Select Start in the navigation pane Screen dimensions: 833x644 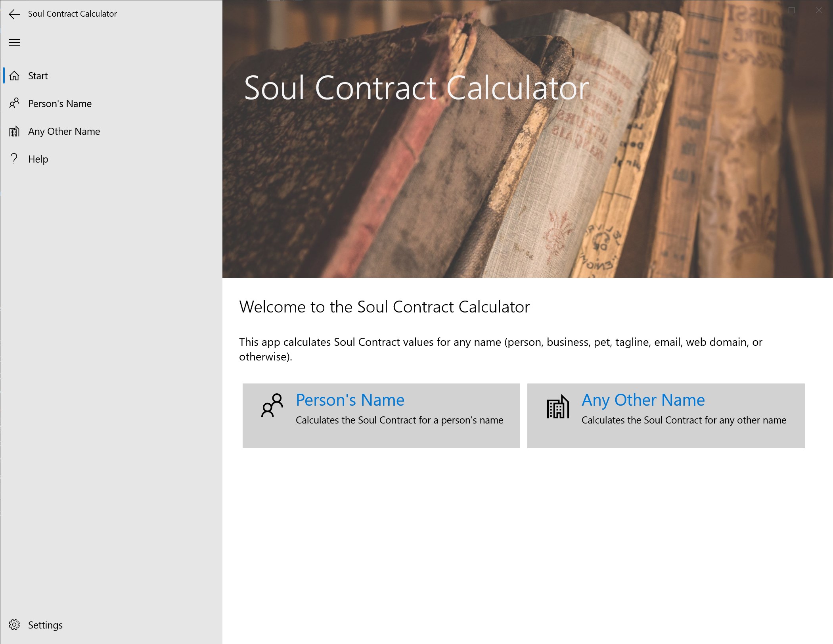[x=38, y=76]
